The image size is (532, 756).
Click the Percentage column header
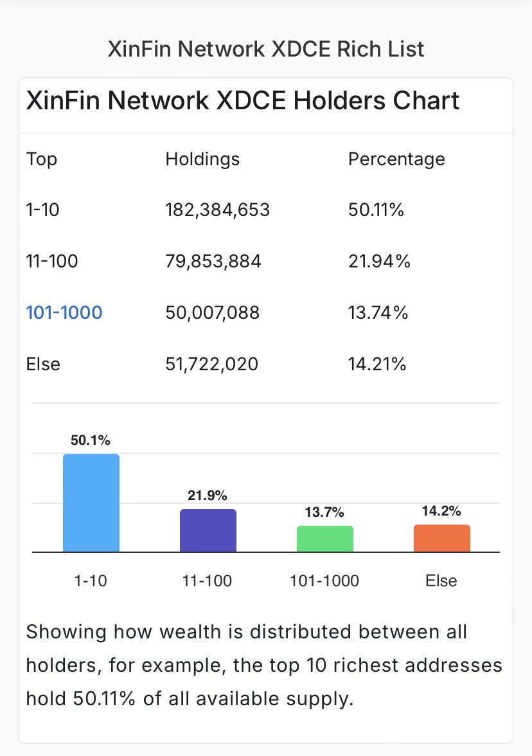click(x=396, y=159)
